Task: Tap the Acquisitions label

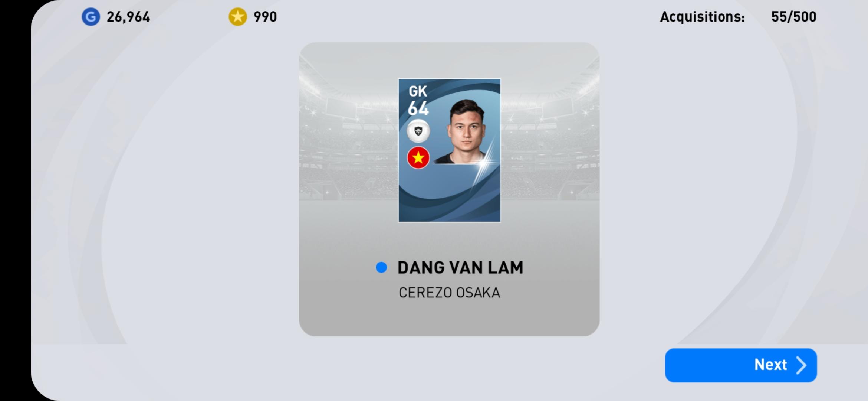Action: coord(702,17)
